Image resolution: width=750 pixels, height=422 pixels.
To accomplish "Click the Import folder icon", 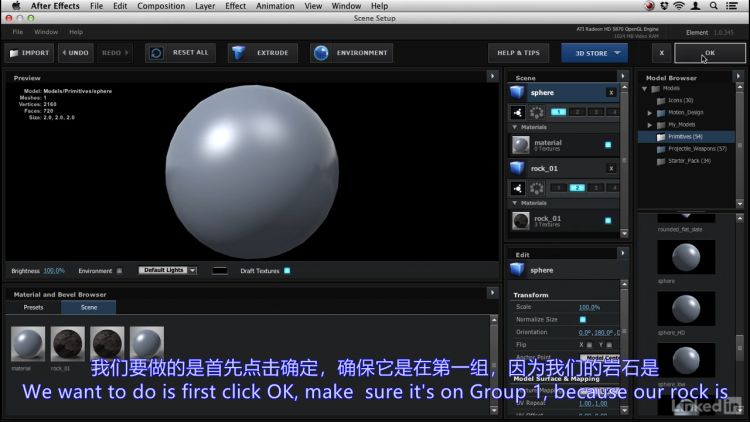I will (14, 53).
